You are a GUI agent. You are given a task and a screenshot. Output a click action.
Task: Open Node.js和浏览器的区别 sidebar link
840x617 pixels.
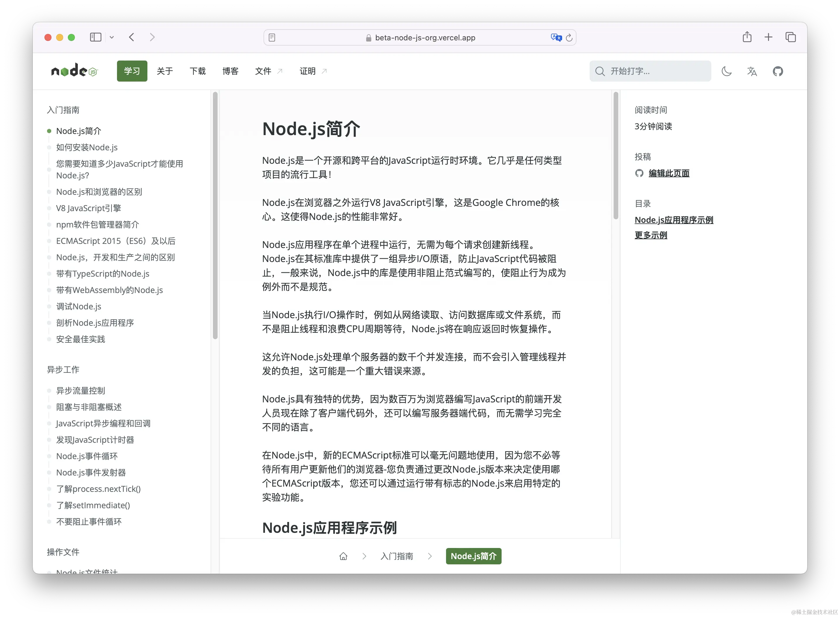[x=99, y=192]
